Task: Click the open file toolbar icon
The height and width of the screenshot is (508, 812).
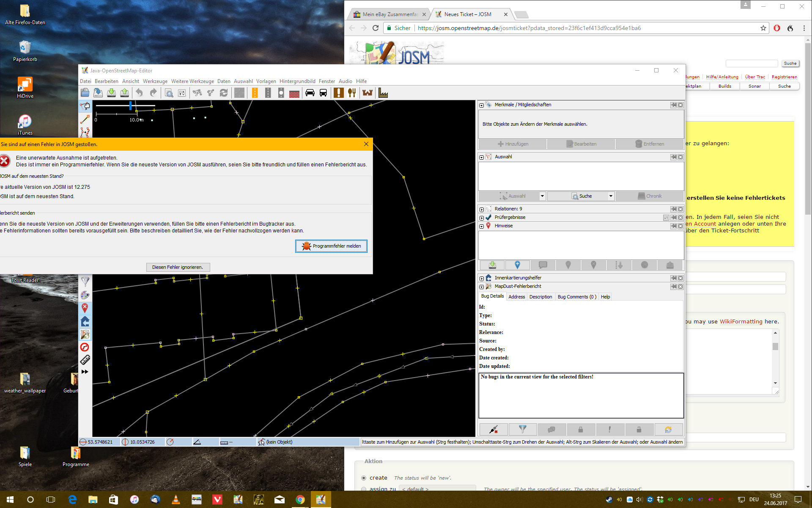Action: coord(85,93)
